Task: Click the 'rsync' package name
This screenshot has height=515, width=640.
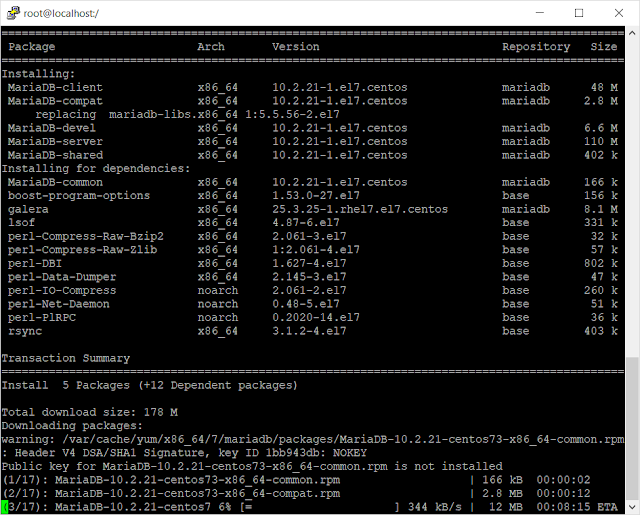Action: [25, 331]
